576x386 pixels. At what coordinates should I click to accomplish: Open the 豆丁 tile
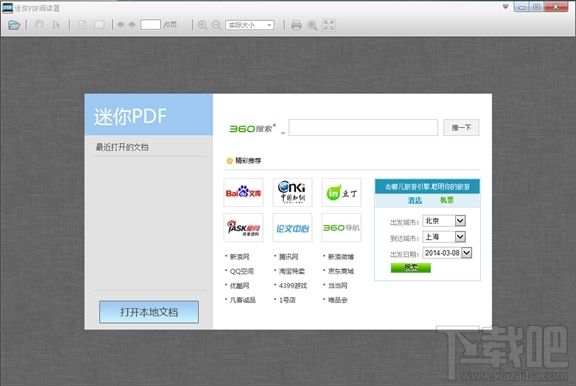pos(342,192)
